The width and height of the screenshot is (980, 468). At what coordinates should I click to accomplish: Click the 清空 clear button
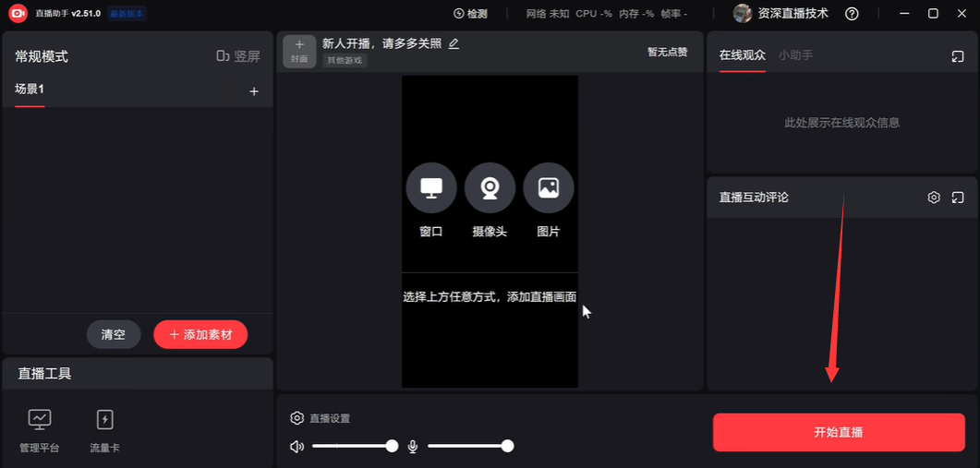pos(114,335)
